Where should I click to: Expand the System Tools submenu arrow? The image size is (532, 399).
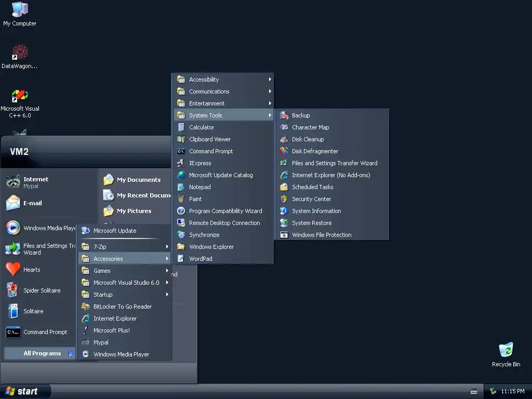(270, 115)
